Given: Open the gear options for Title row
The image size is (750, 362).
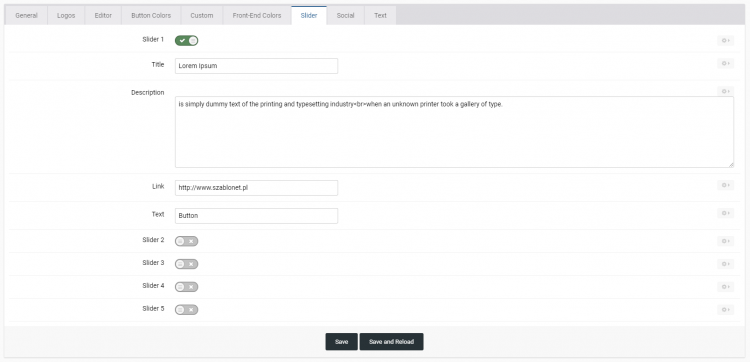Looking at the screenshot, I should coord(725,64).
